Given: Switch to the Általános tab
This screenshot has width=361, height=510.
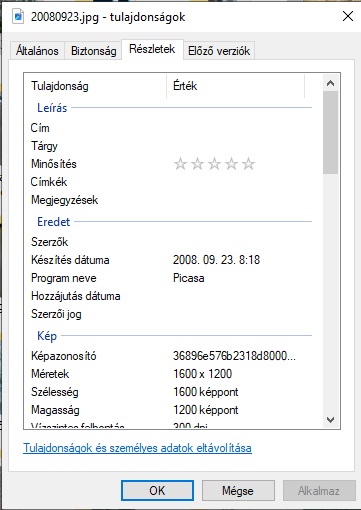Looking at the screenshot, I should pos(37,51).
